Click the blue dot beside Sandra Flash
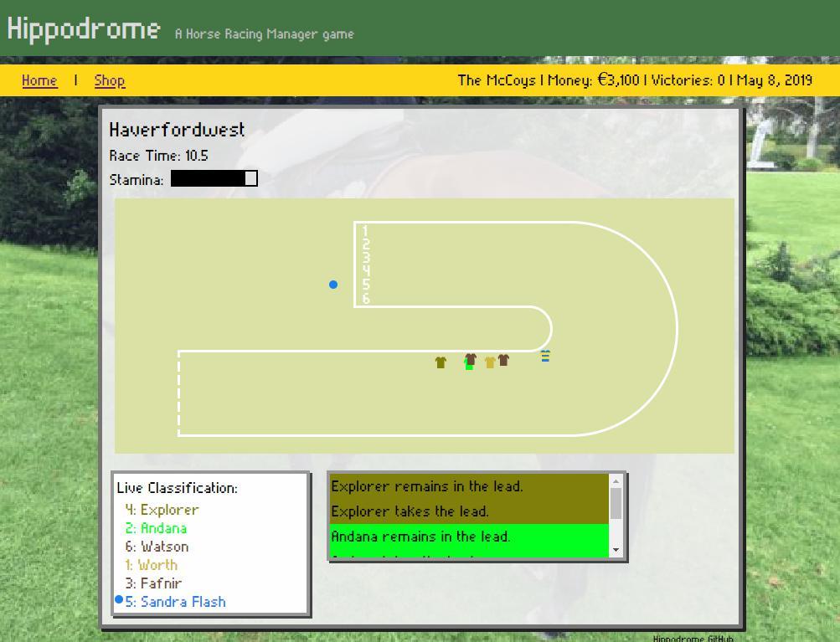The width and height of the screenshot is (840, 642). (119, 600)
